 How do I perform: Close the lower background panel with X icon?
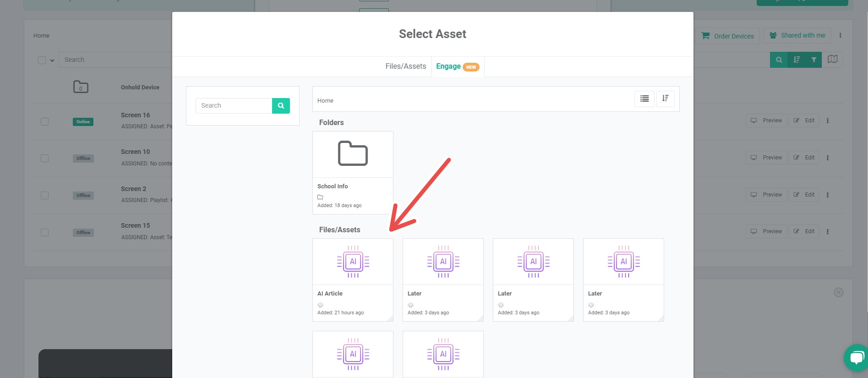(838, 292)
